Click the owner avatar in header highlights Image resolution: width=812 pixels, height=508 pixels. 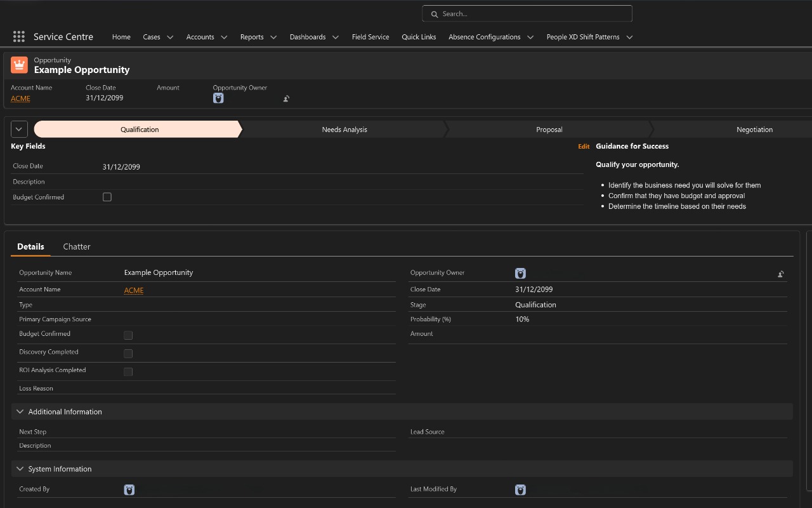[218, 98]
